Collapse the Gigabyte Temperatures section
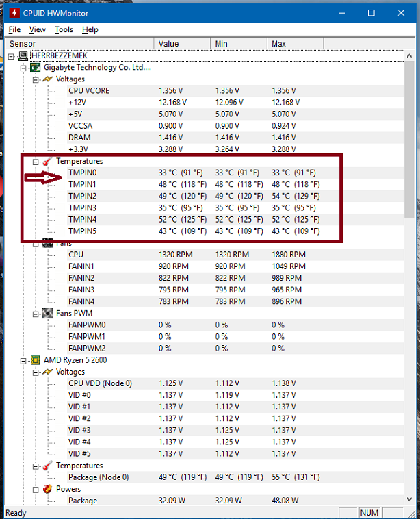 (36, 162)
